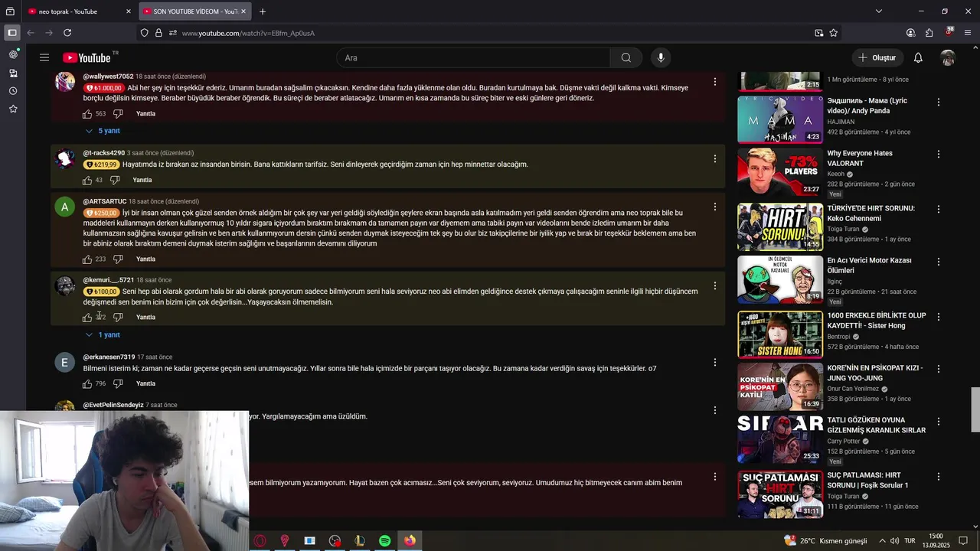The height and width of the screenshot is (551, 980).
Task: Open more options for Why Everyone Hates VALORANT
Action: [x=939, y=155]
